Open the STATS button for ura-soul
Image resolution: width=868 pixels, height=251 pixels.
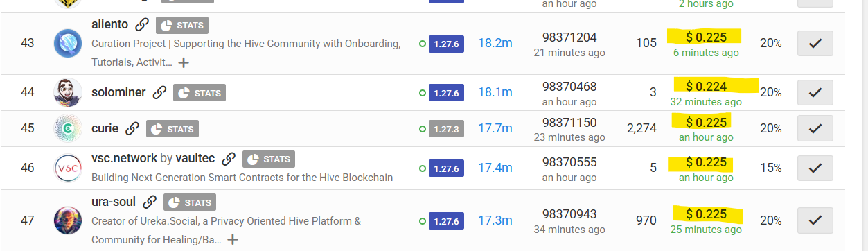coord(190,202)
